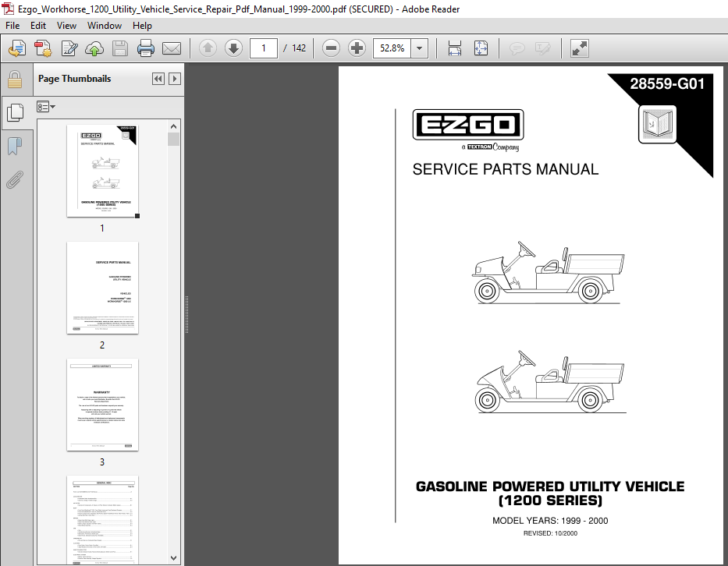Click the Edit/sign document toolbar icon
Image resolution: width=728 pixels, height=566 pixels.
click(x=69, y=48)
